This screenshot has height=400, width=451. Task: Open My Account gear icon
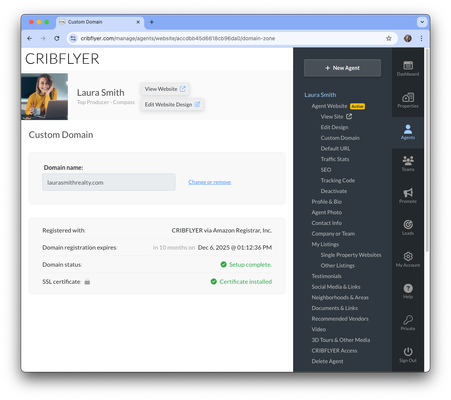408,256
